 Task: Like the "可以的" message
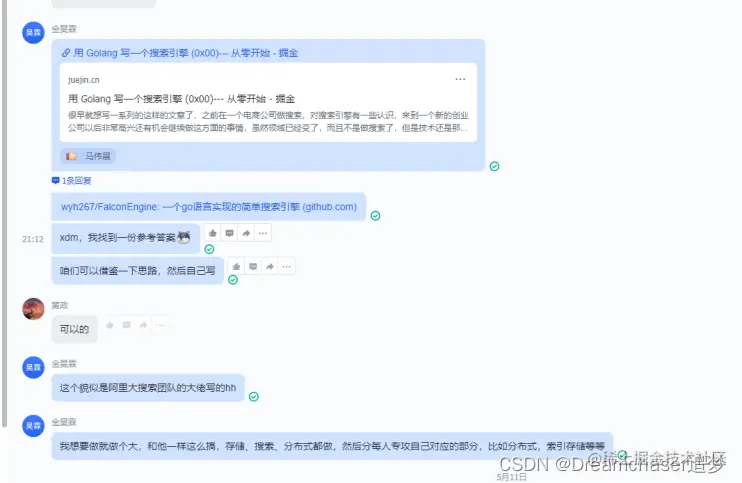click(x=110, y=325)
